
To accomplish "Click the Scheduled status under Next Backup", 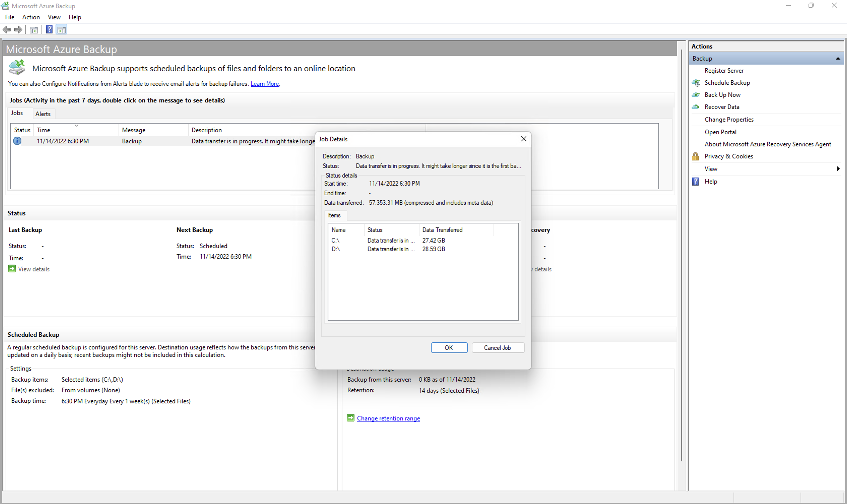I will point(214,246).
